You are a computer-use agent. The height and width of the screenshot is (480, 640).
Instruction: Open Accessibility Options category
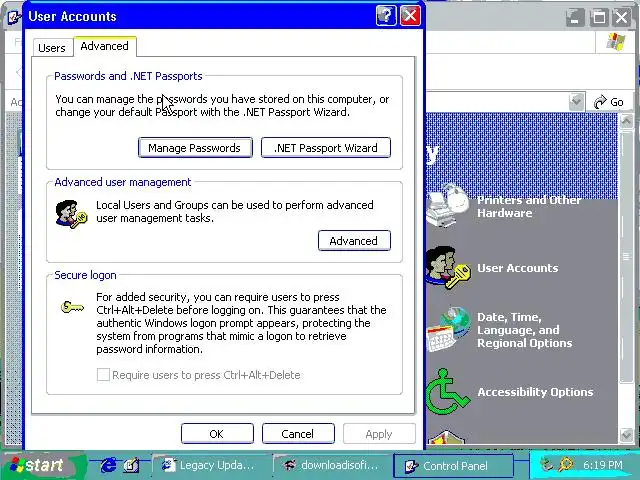coord(535,392)
